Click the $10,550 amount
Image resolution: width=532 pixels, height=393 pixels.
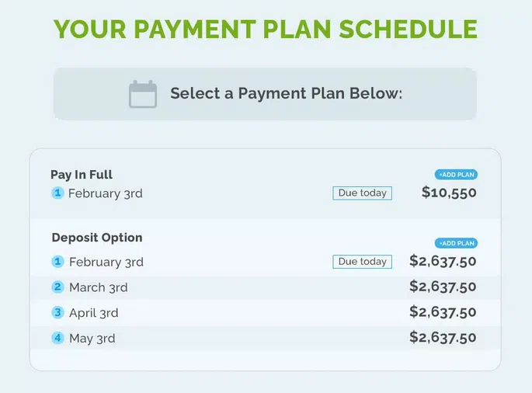coord(449,193)
